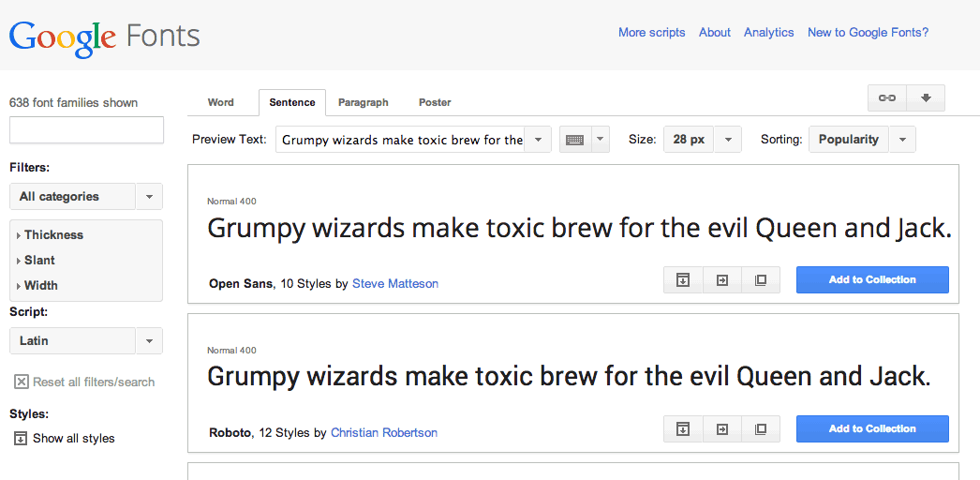Click the download arrow icon button
Image resolution: width=980 pixels, height=480 pixels.
point(926,98)
